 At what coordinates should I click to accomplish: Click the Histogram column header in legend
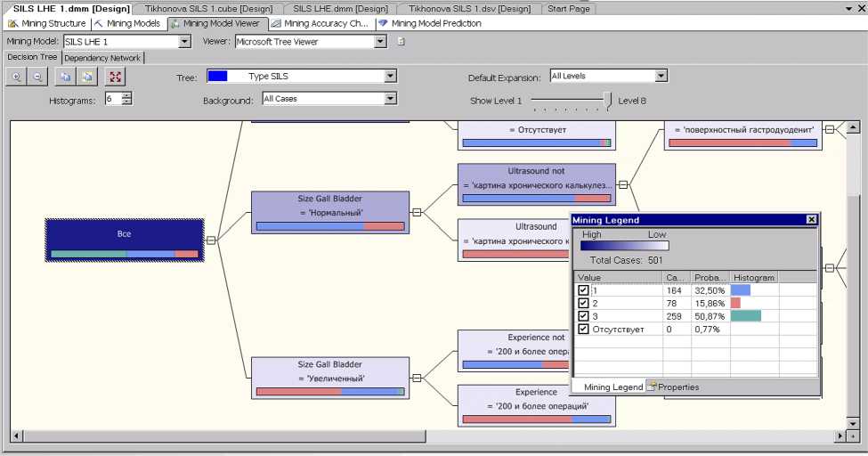(754, 277)
